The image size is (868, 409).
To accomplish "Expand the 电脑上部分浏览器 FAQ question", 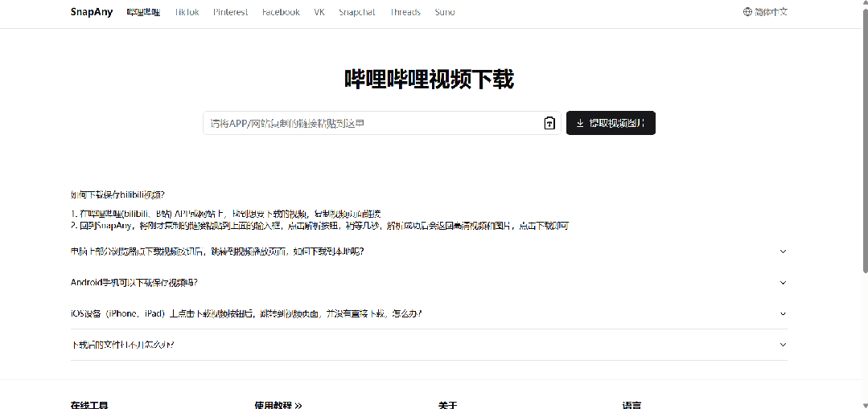I will 429,251.
